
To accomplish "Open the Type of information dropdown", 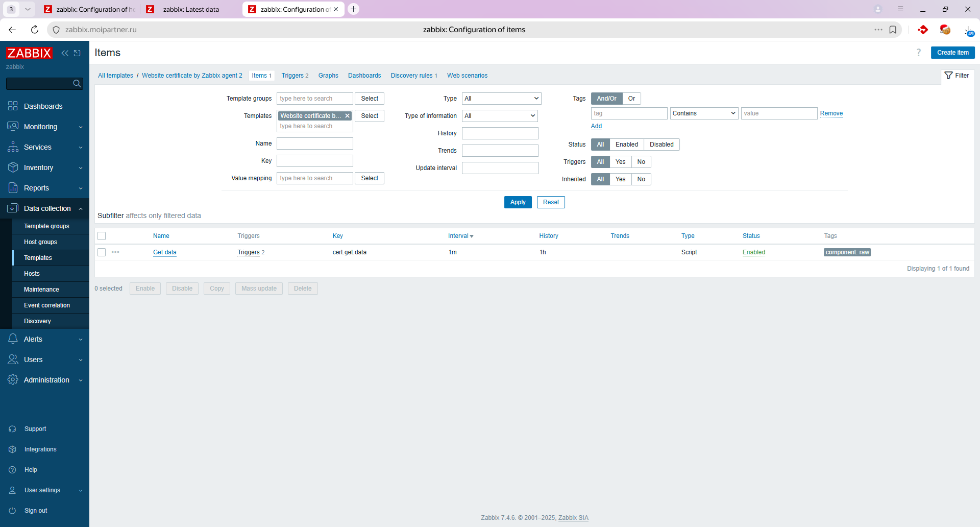I will click(x=500, y=116).
